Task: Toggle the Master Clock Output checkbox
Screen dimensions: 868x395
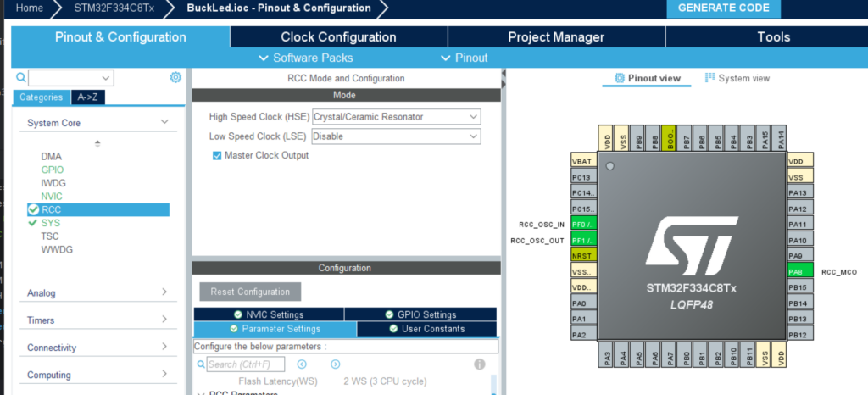Action: pos(217,155)
